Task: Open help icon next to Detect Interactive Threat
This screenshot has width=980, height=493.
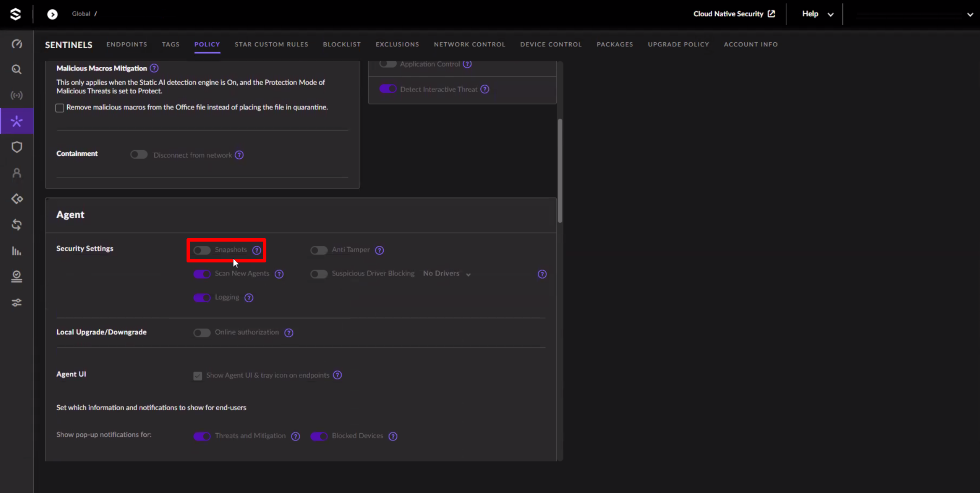Action: pyautogui.click(x=485, y=89)
